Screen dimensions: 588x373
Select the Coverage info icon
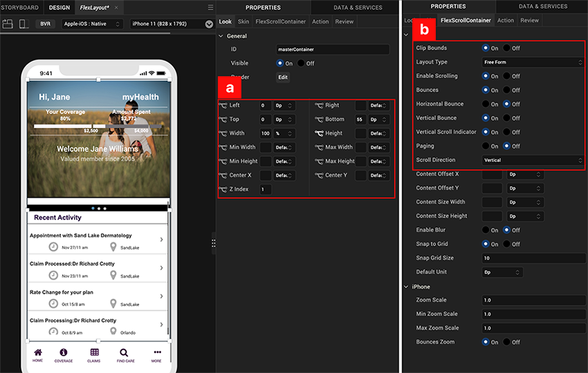pyautogui.click(x=64, y=352)
